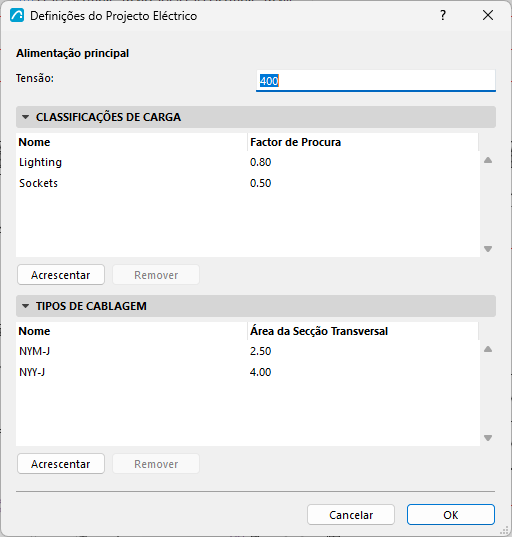Select the NYY-J cabling type row
Screen dimensions: 512x537
(248, 372)
